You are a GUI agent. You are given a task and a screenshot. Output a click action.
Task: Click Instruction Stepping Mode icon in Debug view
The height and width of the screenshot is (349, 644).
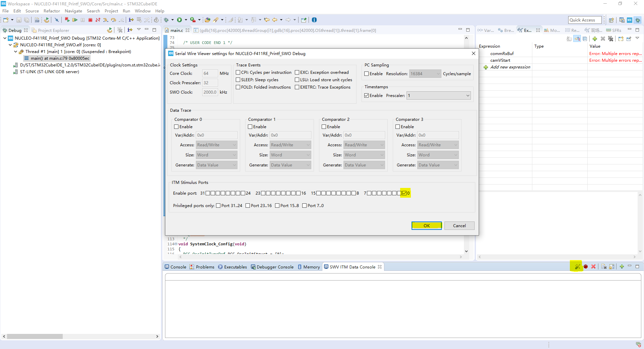coord(130,30)
